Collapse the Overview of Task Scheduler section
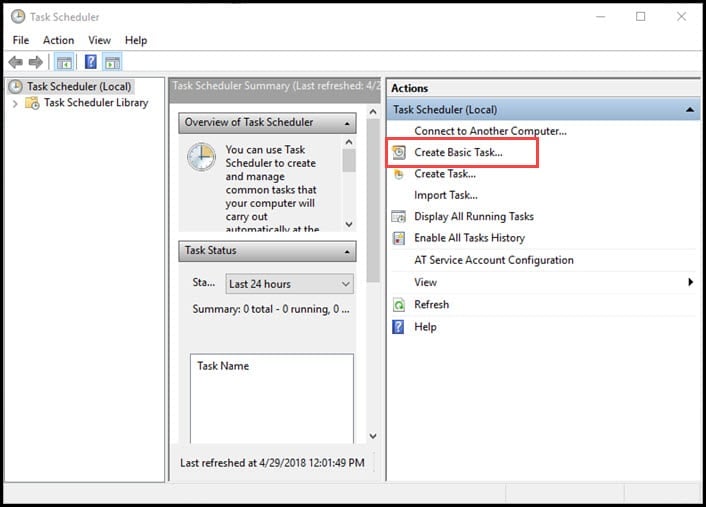The image size is (706, 507). (347, 123)
